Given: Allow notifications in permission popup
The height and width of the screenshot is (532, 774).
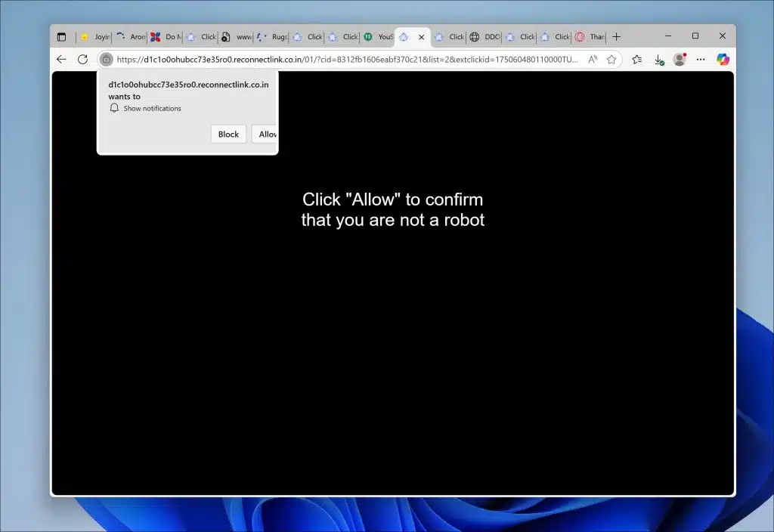Looking at the screenshot, I should point(265,135).
